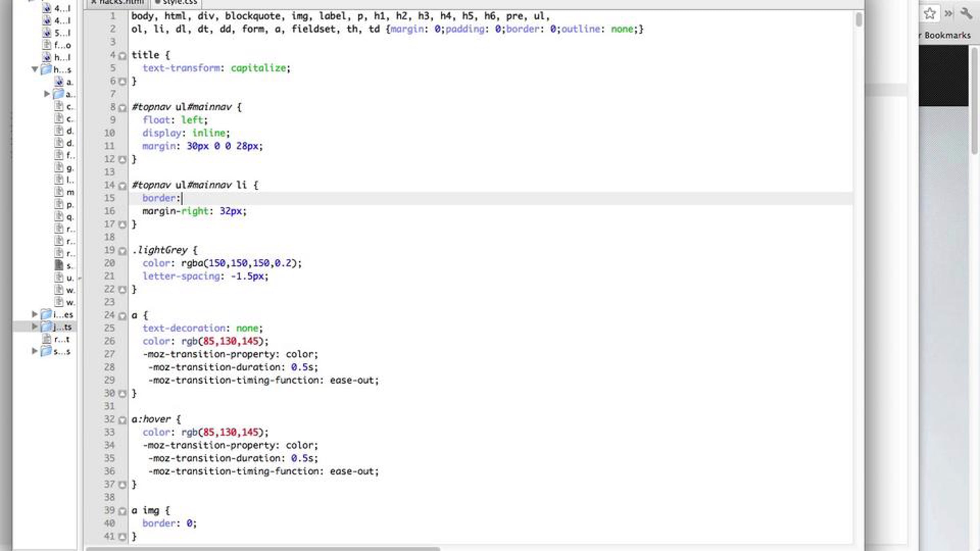
Task: Fold the title rule at line 4
Action: (x=122, y=56)
